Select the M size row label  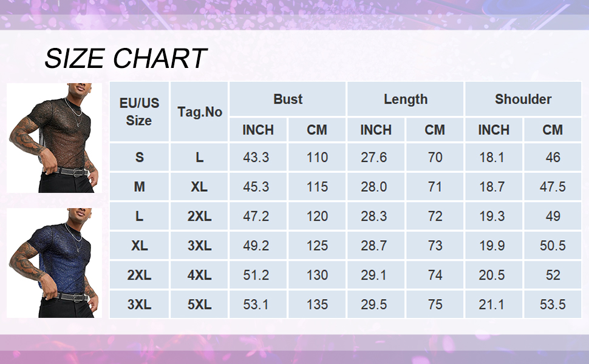pos(140,187)
